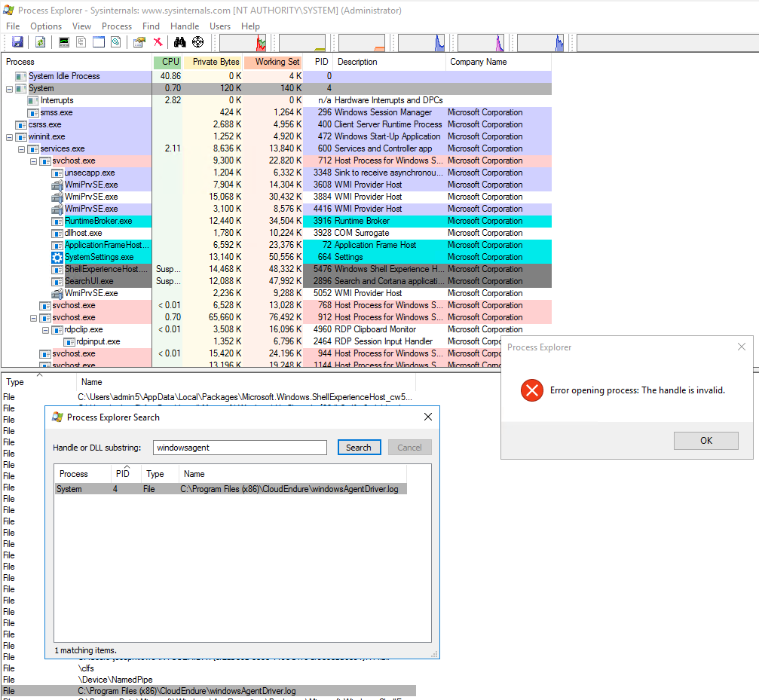The width and height of the screenshot is (759, 700).
Task: Kill the selected process with the red X
Action: [x=157, y=42]
